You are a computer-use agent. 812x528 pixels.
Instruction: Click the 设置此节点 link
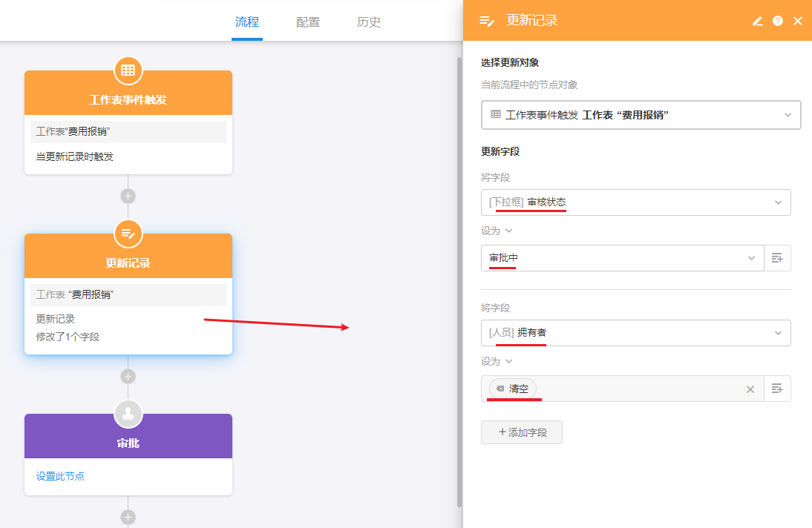[x=60, y=476]
